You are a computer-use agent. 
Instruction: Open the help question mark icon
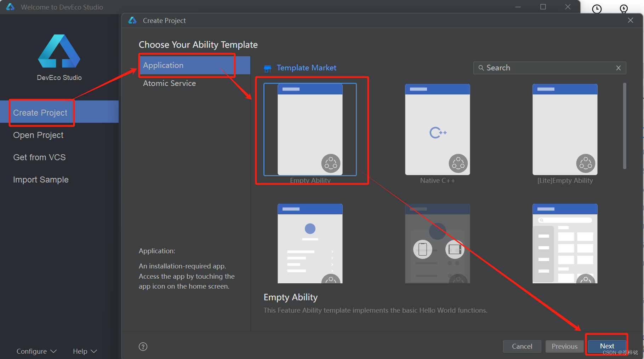coord(143,347)
